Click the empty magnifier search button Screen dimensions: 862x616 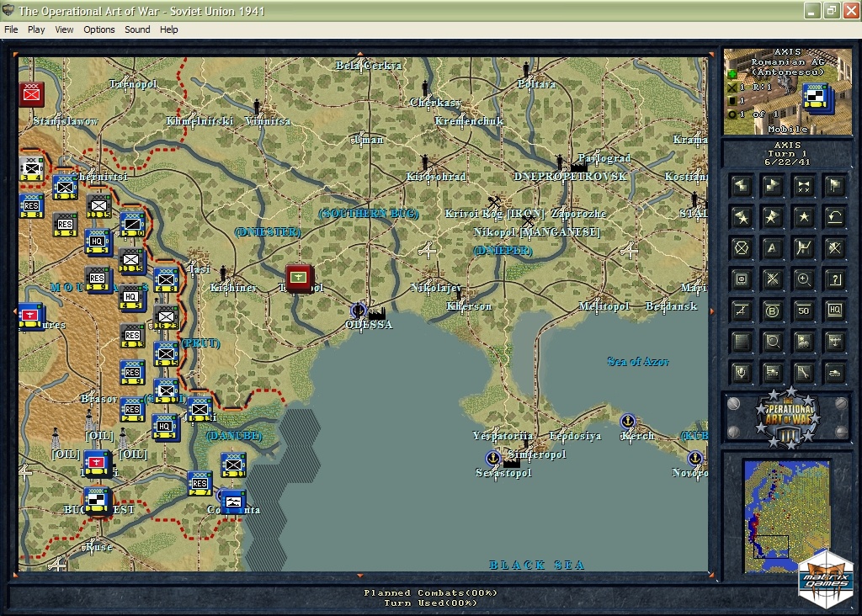pos(772,342)
